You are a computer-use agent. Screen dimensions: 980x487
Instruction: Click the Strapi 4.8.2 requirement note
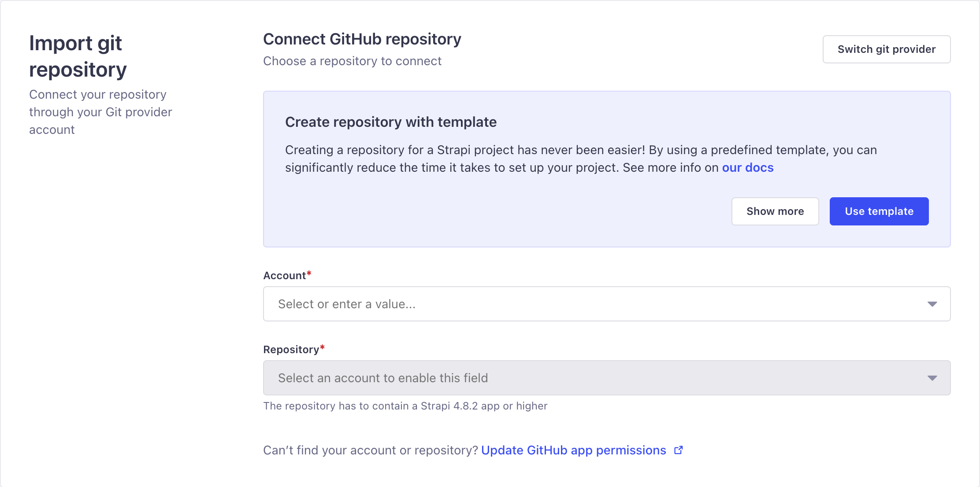pyautogui.click(x=405, y=406)
